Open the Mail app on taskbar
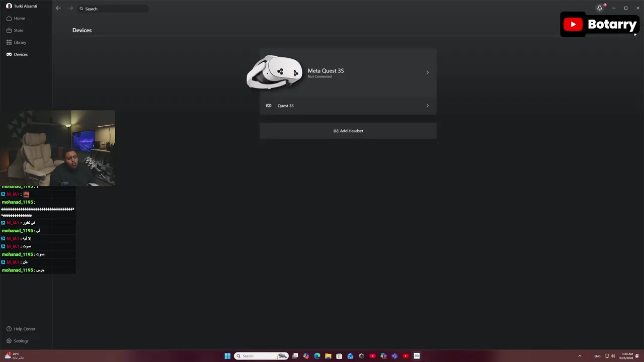The height and width of the screenshot is (362, 644). pos(350,356)
